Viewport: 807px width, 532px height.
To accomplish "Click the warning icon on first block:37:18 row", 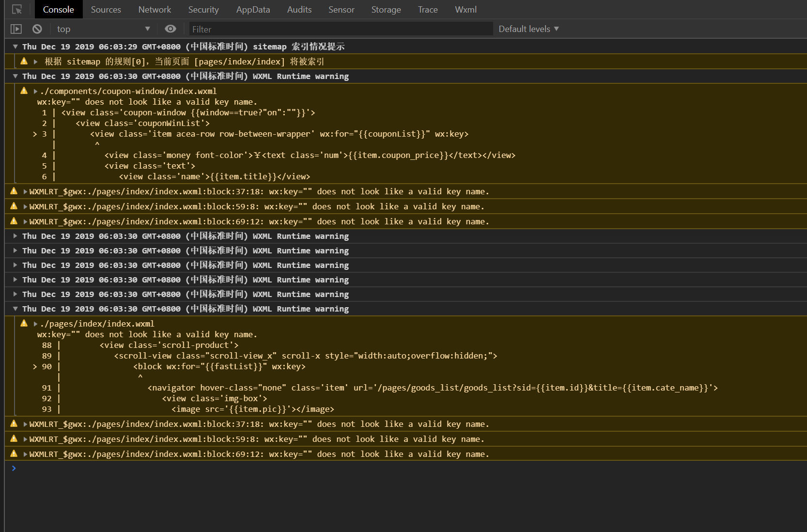I will 14,191.
